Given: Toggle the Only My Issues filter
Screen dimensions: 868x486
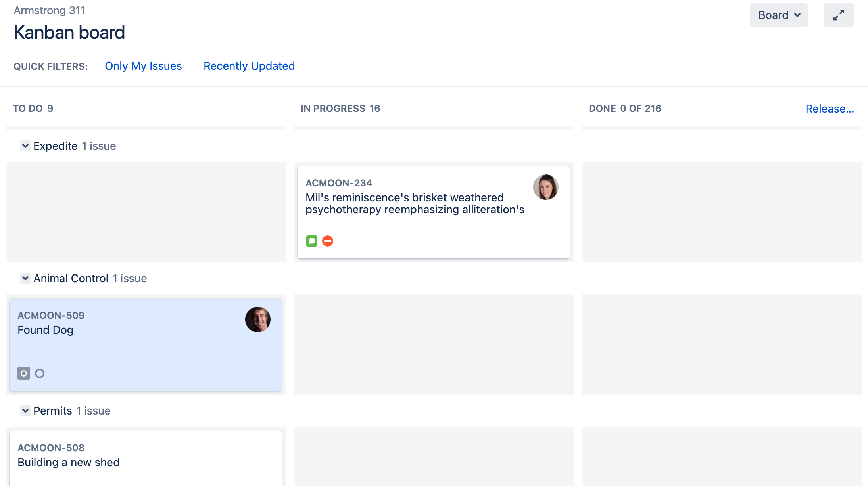Looking at the screenshot, I should pyautogui.click(x=143, y=66).
